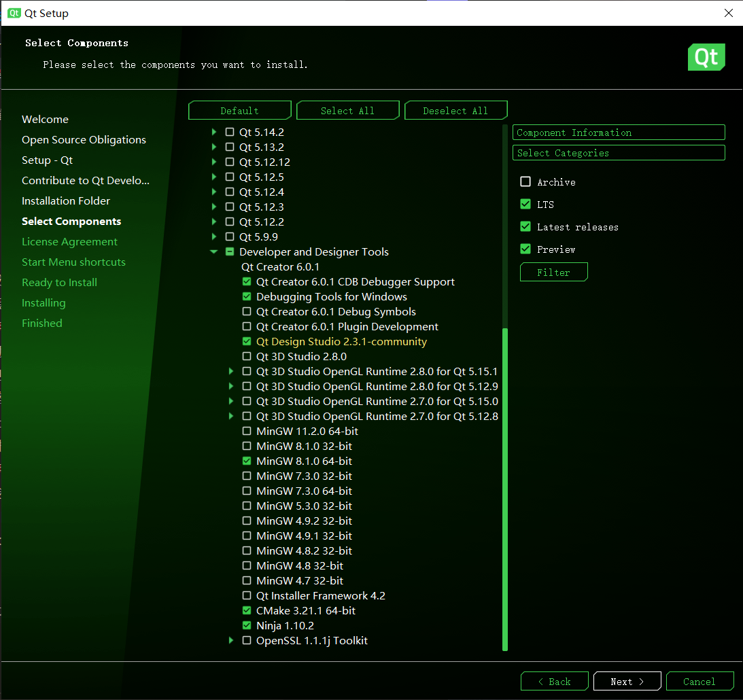Expand the Qt 5.12.5 tree node

click(x=213, y=177)
